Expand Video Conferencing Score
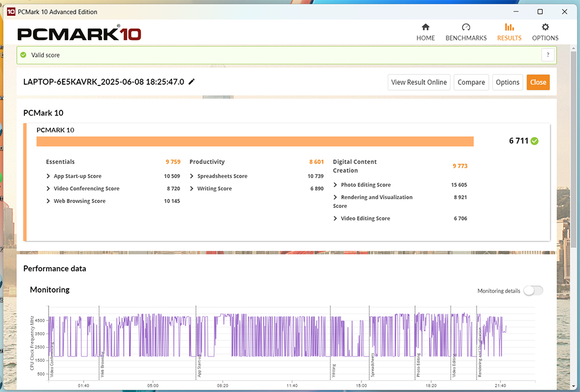The height and width of the screenshot is (392, 580). pyautogui.click(x=48, y=188)
